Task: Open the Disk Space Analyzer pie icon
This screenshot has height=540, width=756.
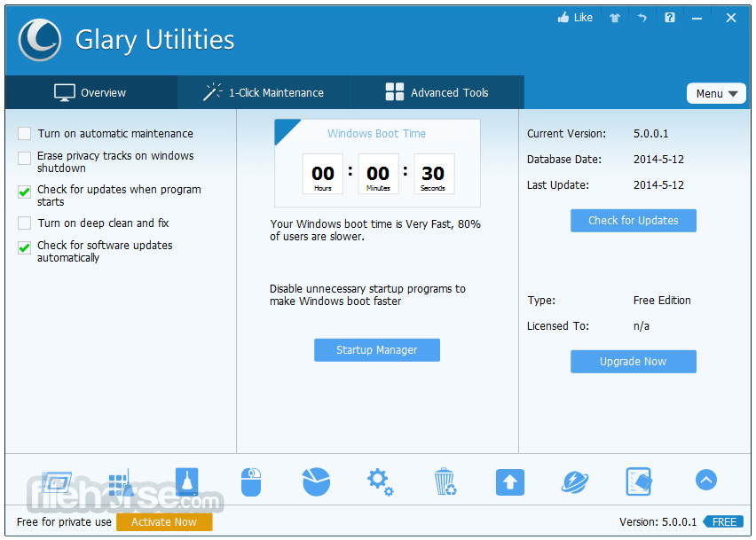Action: coord(316,481)
